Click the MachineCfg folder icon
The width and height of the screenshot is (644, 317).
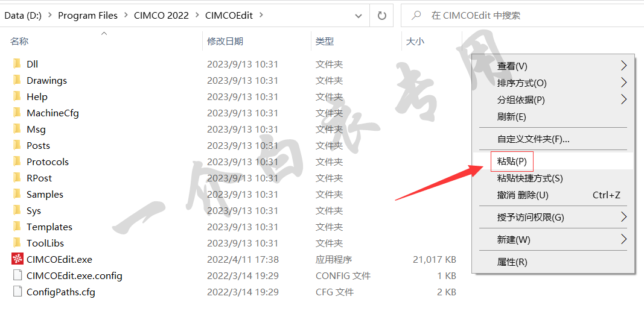point(17,113)
